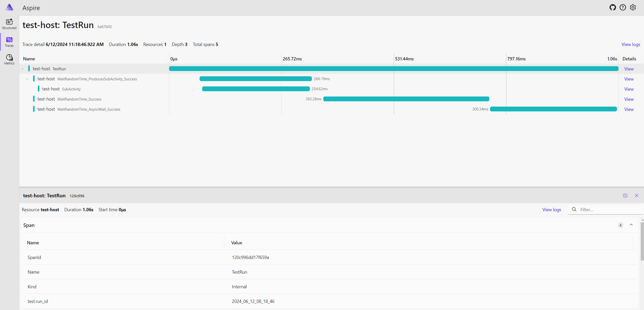This screenshot has height=310, width=644.
Task: Open the GitHub repository icon
Action: (x=612, y=8)
